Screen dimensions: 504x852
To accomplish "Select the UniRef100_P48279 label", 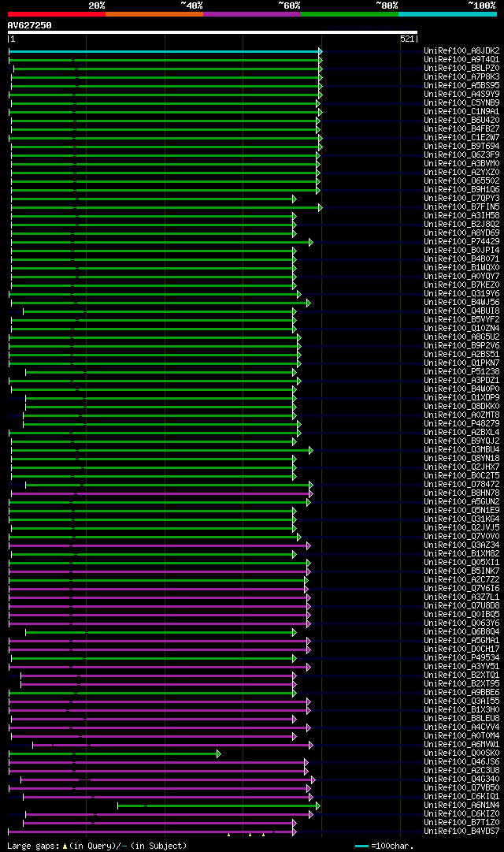I will (x=461, y=424).
